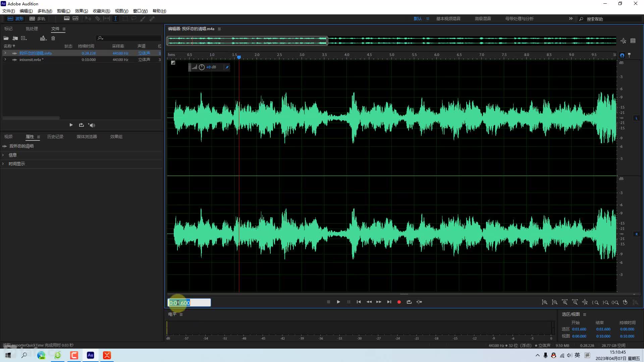The height and width of the screenshot is (362, 644).
Task: Click the Import File icon
Action: (15, 38)
